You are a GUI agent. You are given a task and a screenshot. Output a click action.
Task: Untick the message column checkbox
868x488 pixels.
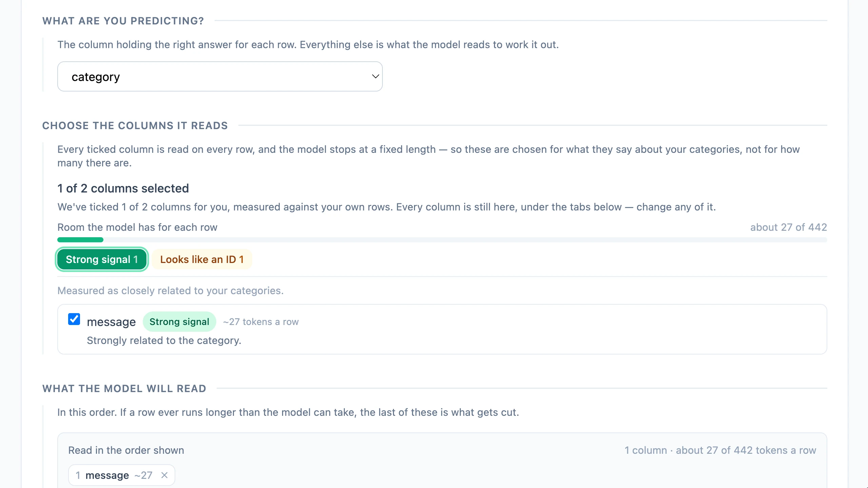point(74,319)
